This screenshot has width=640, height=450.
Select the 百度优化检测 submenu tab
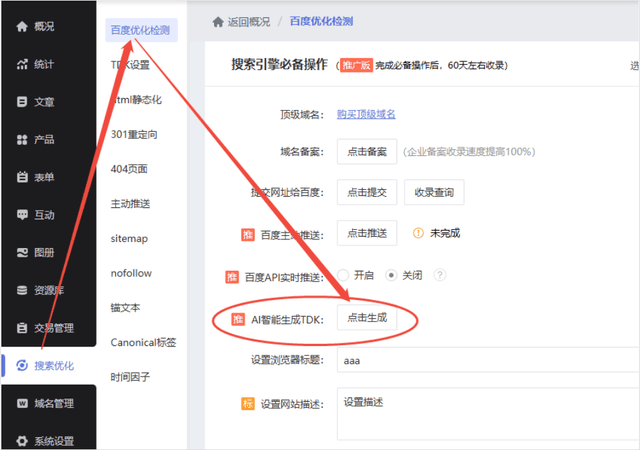tap(138, 30)
